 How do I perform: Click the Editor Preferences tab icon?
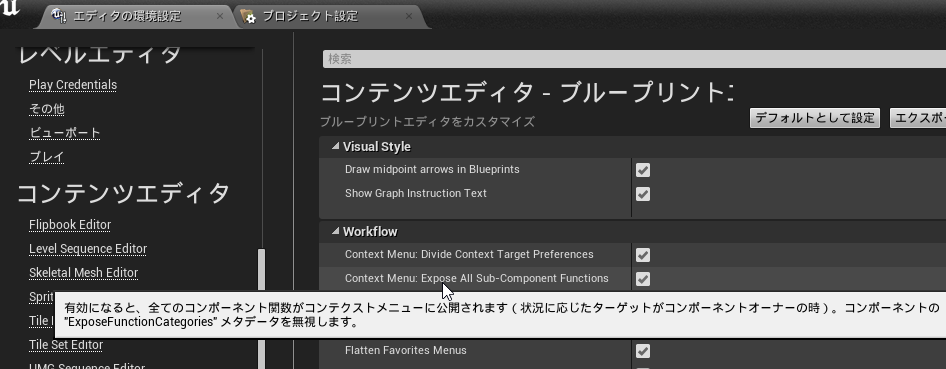click(x=59, y=16)
